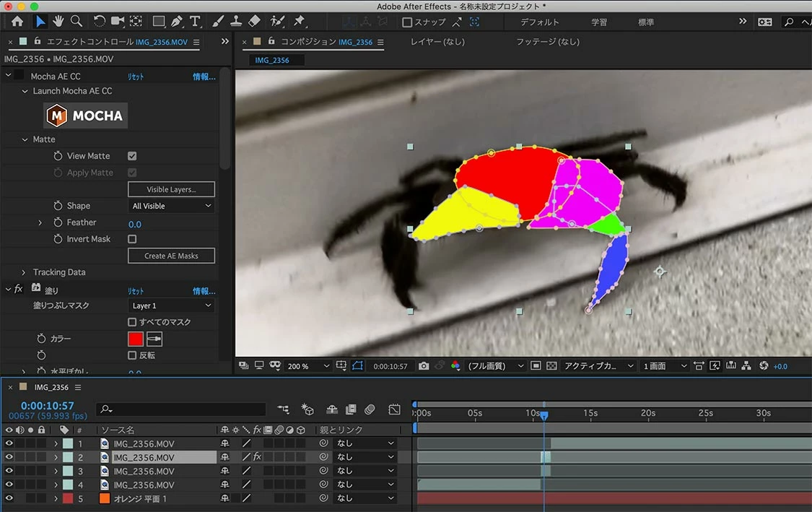Viewport: 812px width, 512px height.
Task: Uncheck the View Matte checkbox
Action: pyautogui.click(x=132, y=156)
